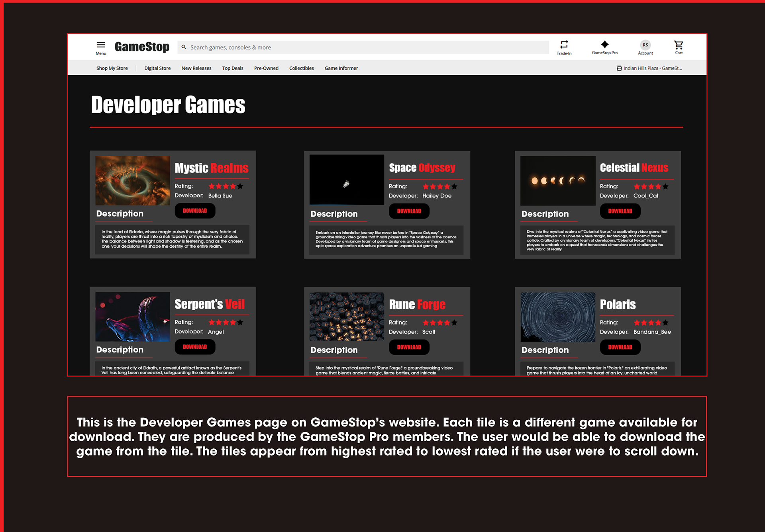The width and height of the screenshot is (765, 532).
Task: Click the Celestial Nexus description text
Action: pyautogui.click(x=597, y=240)
